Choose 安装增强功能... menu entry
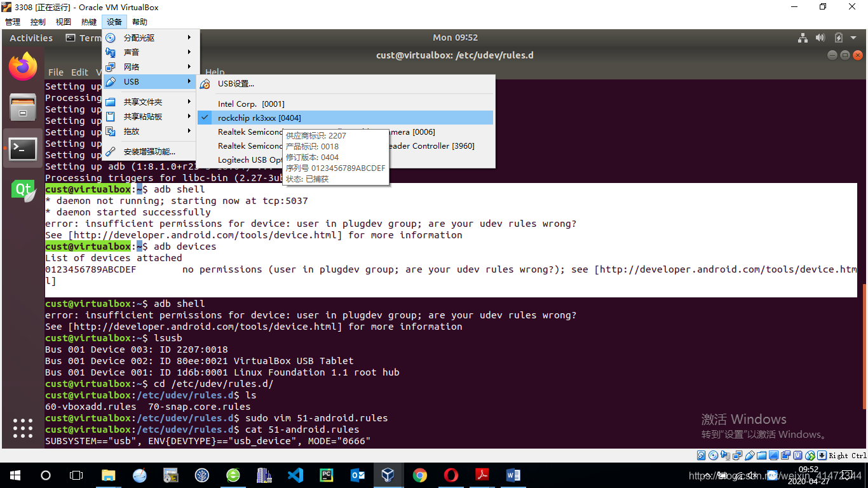The width and height of the screenshot is (868, 488). [151, 152]
